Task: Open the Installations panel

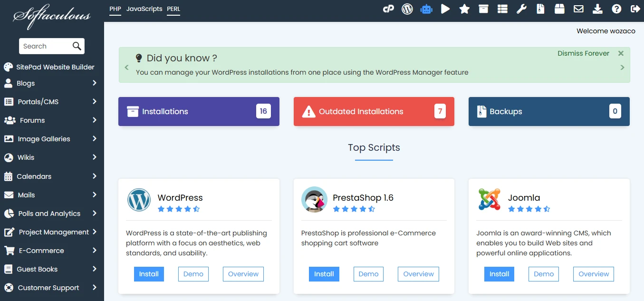Action: click(199, 112)
